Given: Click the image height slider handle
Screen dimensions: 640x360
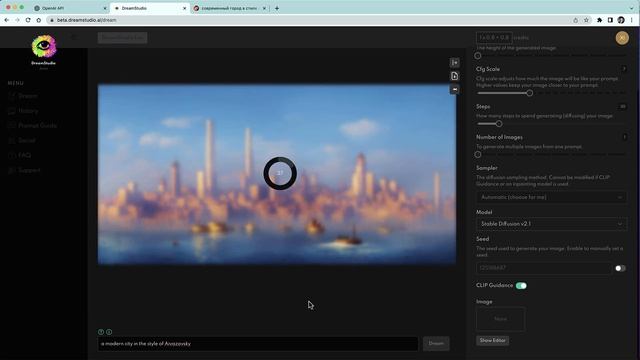Looking at the screenshot, I should coord(478,56).
